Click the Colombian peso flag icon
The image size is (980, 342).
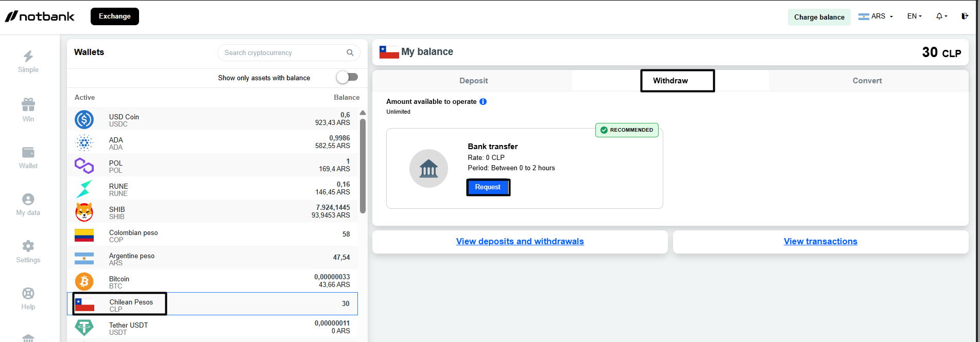(x=84, y=236)
